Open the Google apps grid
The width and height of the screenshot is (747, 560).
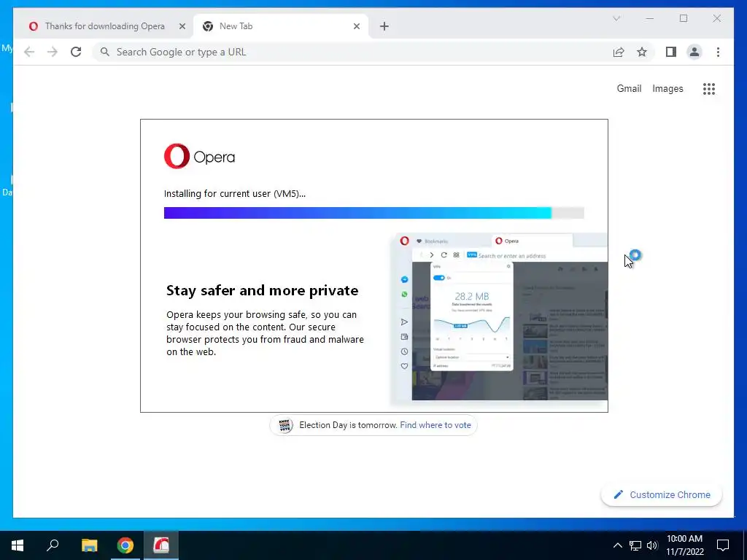point(709,88)
